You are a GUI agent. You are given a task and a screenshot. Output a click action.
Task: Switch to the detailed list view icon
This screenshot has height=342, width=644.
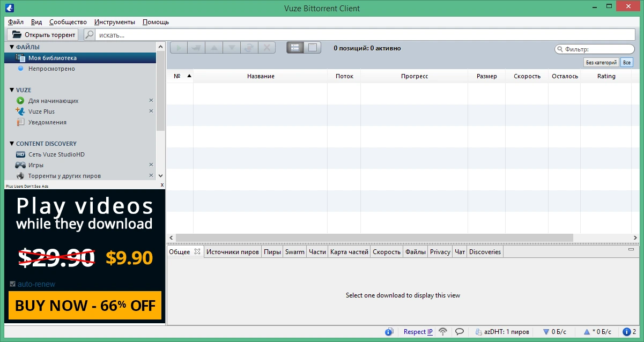point(313,48)
